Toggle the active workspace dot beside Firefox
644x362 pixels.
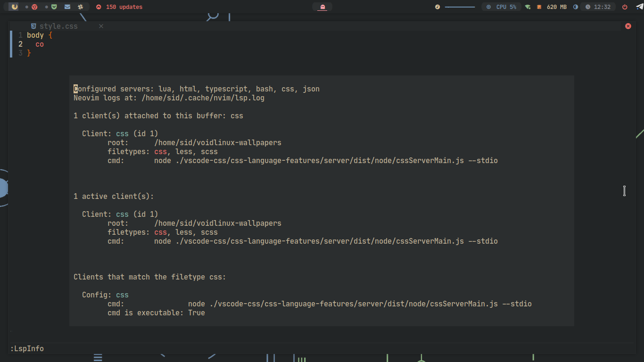coord(27,7)
